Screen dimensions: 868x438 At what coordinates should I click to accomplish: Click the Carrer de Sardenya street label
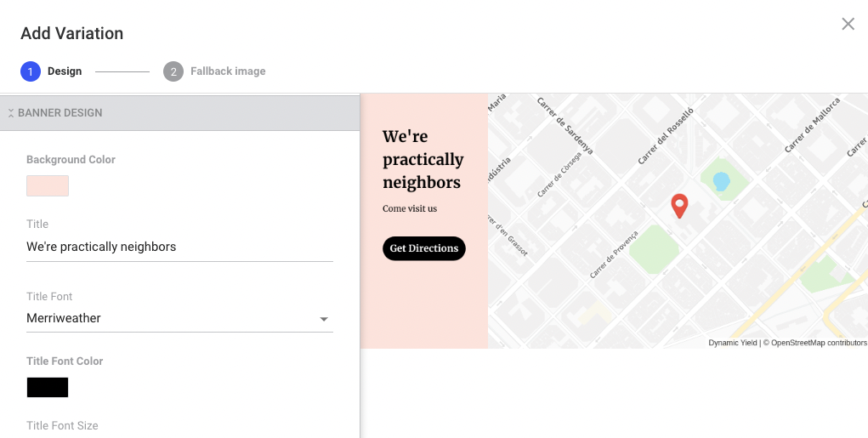[565, 126]
